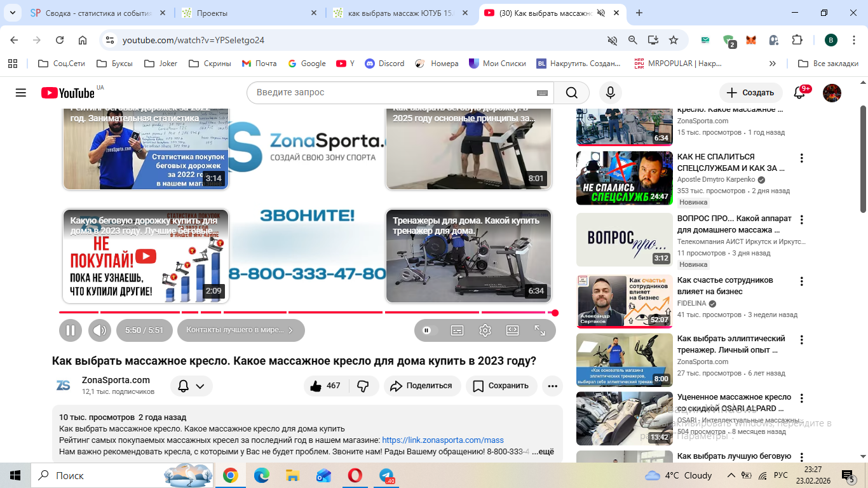Image resolution: width=868 pixels, height=488 pixels.
Task: Open the Opera browser taskbar icon
Action: (x=355, y=475)
